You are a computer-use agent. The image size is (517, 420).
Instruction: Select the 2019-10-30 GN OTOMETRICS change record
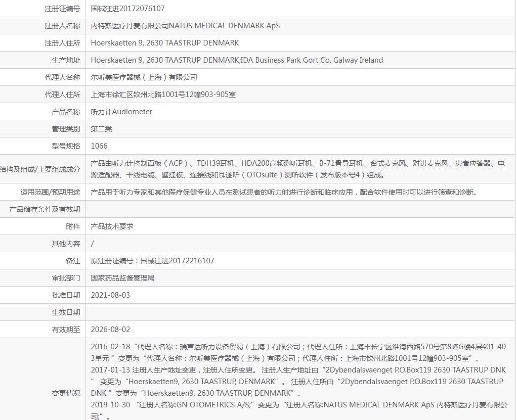(x=299, y=410)
